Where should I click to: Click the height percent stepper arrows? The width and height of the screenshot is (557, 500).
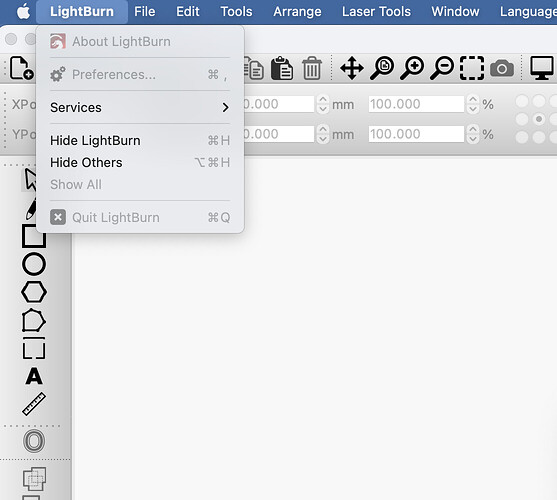click(x=472, y=134)
